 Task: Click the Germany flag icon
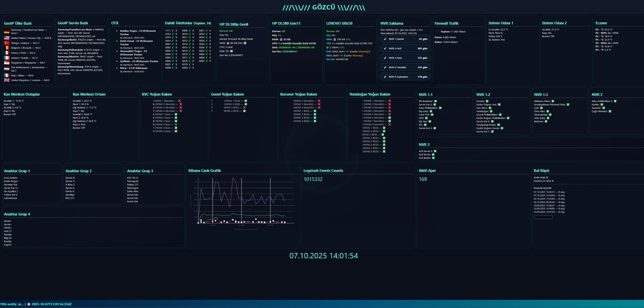pyautogui.click(x=6, y=31)
